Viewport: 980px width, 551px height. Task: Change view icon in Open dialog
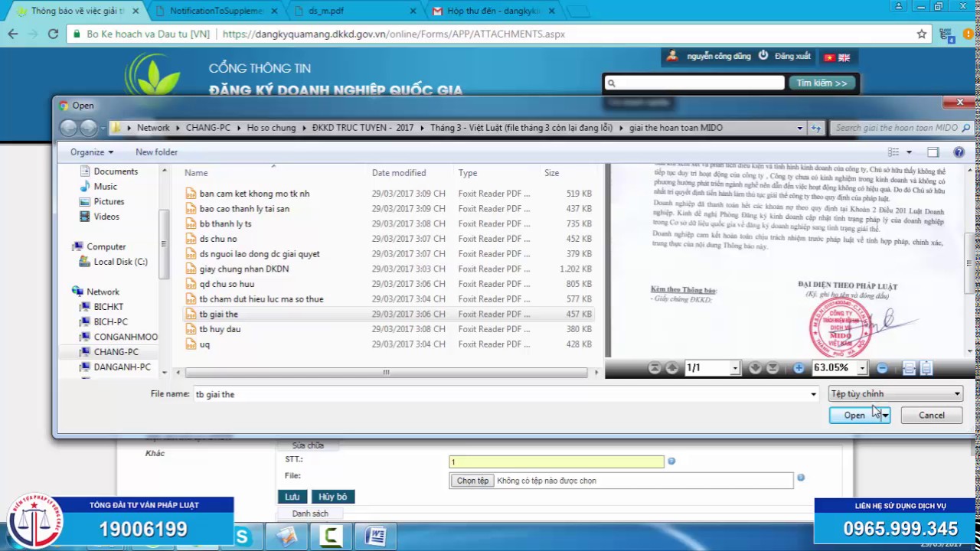tap(893, 152)
